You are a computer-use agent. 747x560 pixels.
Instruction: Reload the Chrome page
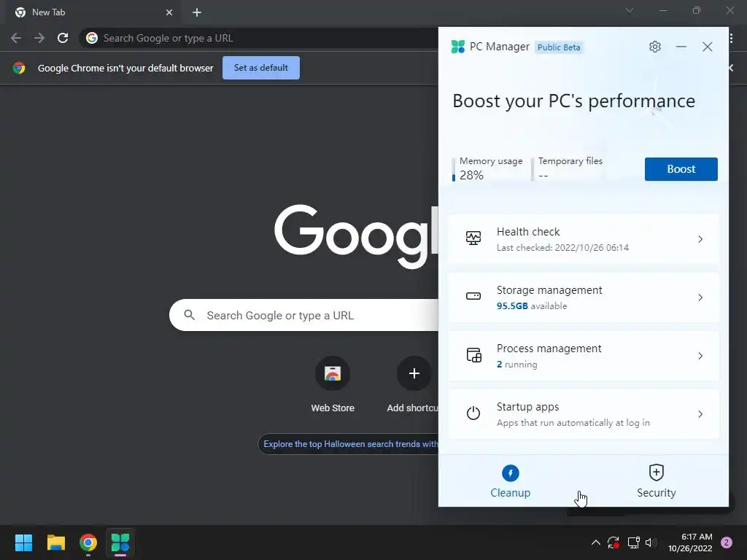click(x=63, y=38)
